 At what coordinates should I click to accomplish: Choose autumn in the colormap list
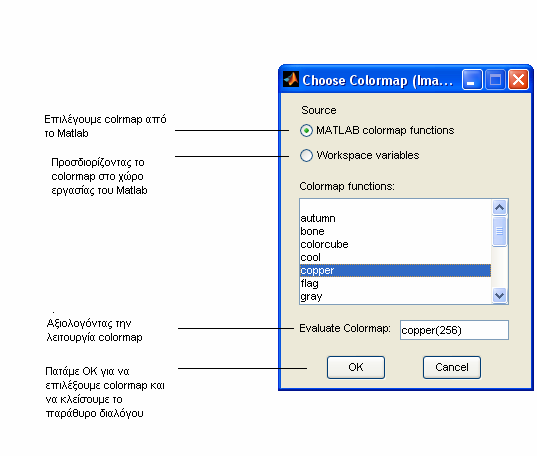click(x=395, y=218)
